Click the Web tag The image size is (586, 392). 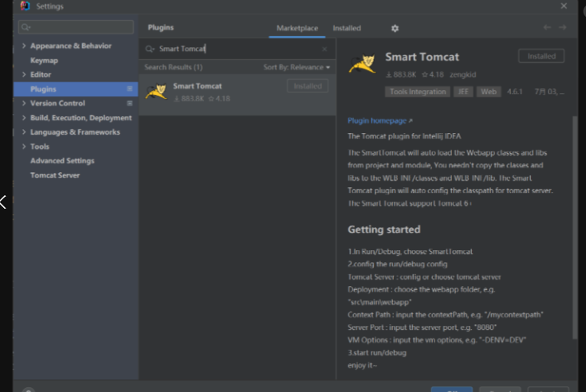tap(489, 92)
